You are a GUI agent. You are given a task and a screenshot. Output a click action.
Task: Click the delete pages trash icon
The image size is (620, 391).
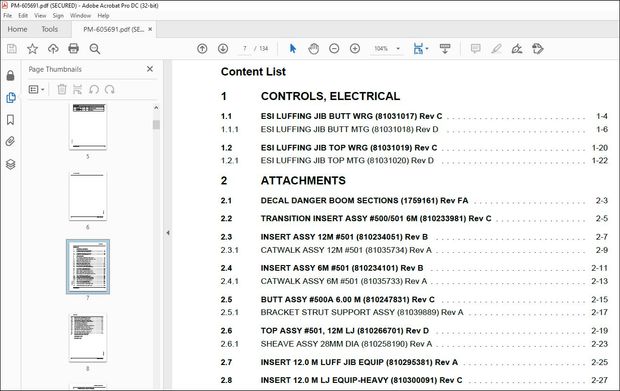[62, 89]
